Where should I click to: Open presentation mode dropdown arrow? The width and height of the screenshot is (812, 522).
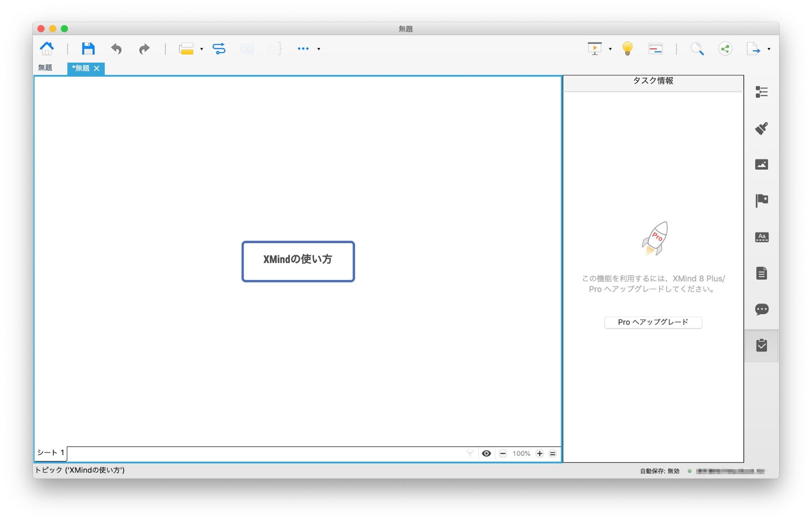click(x=610, y=49)
